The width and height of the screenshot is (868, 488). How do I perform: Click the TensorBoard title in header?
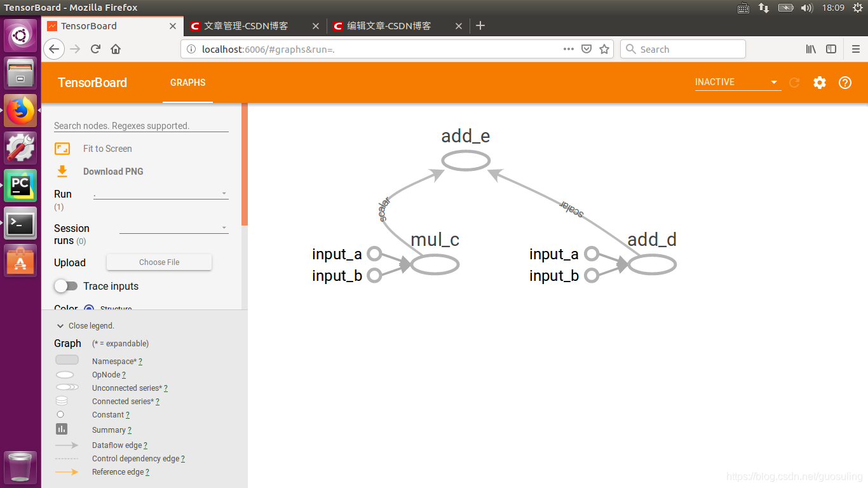point(92,83)
